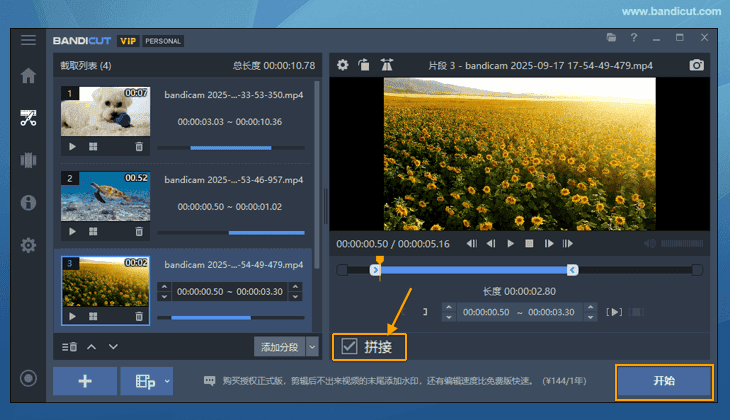Click the 开始 start button
This screenshot has height=420, width=730.
point(663,381)
